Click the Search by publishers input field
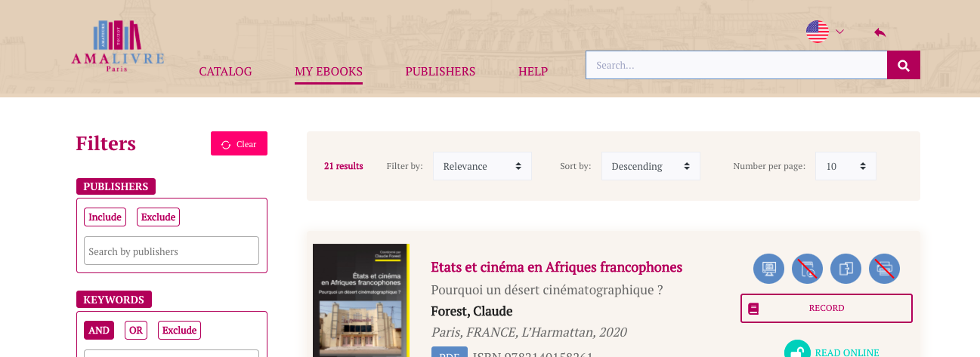The image size is (980, 357). pyautogui.click(x=171, y=251)
